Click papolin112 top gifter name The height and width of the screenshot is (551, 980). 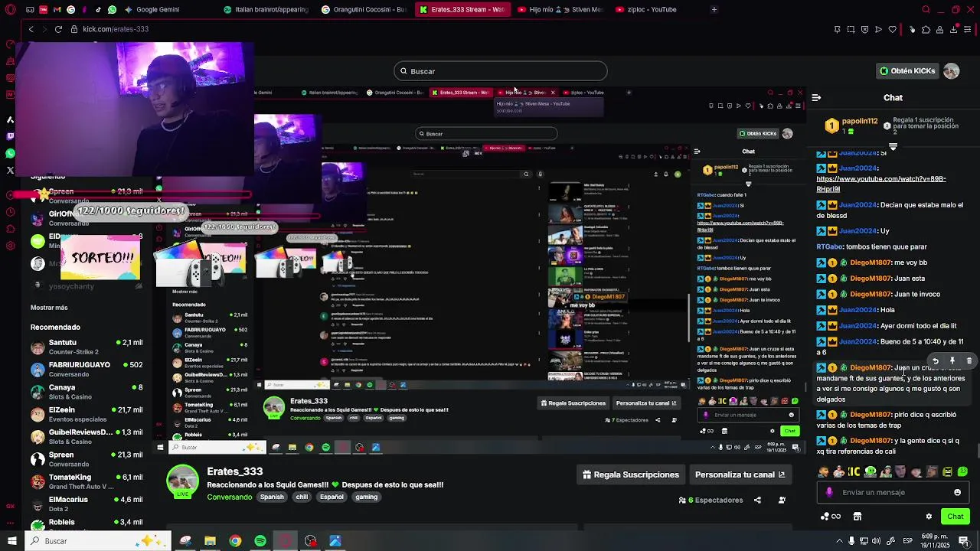(860, 121)
